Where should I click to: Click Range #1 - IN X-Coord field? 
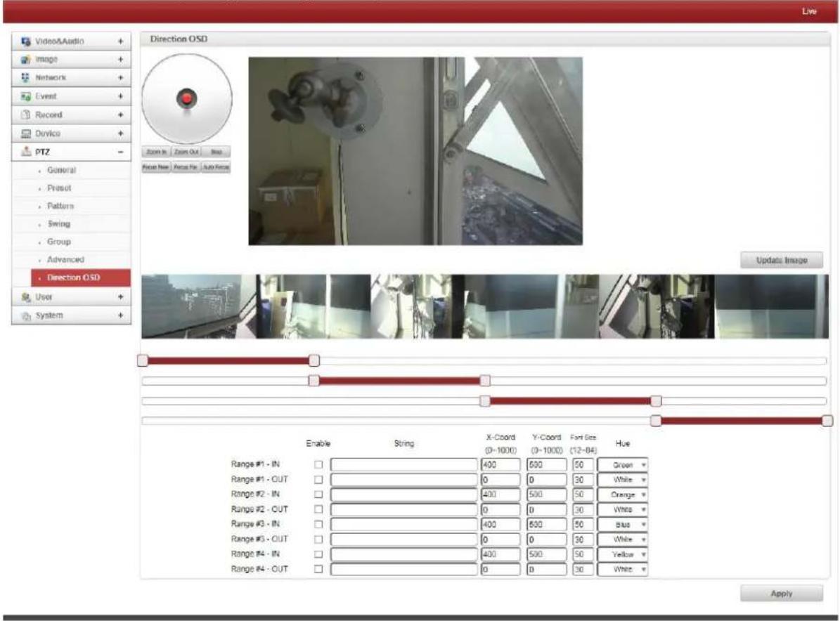[x=501, y=464]
